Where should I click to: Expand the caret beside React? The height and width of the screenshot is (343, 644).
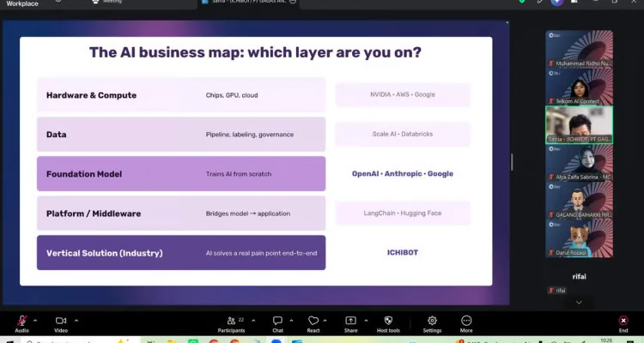pos(325,321)
